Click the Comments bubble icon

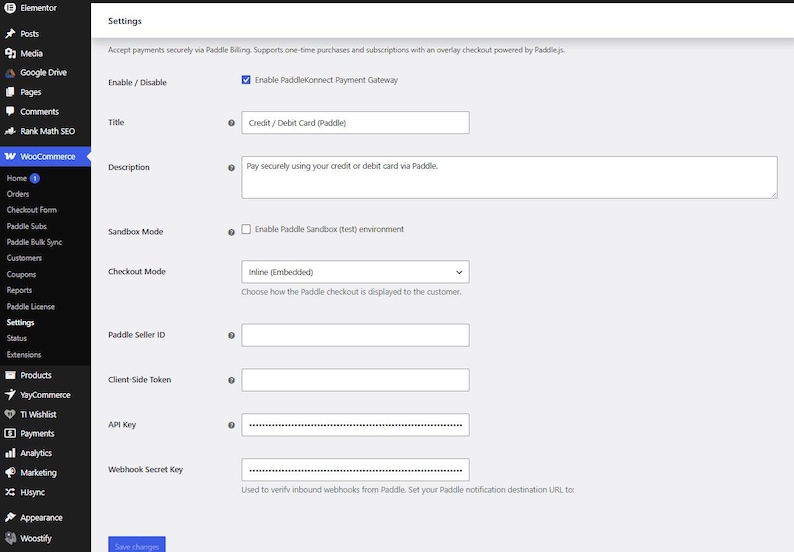click(x=10, y=111)
